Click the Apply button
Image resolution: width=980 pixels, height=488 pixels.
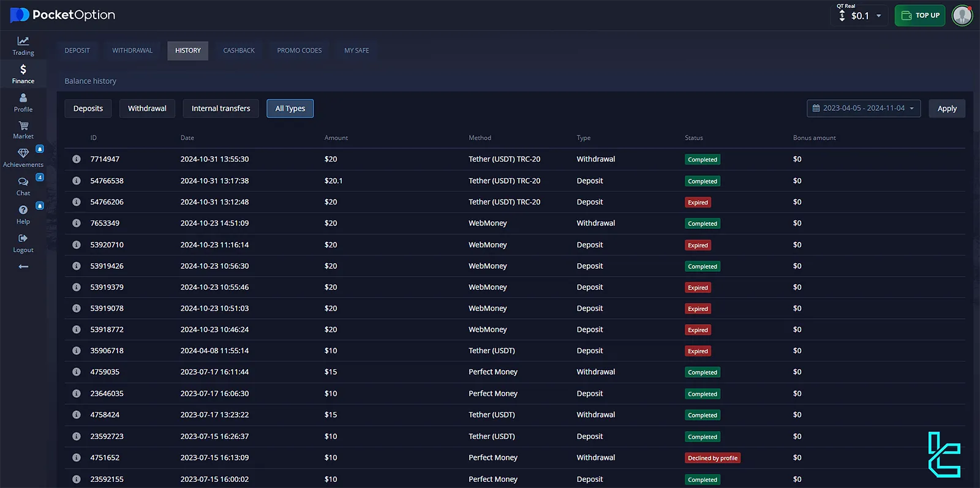pos(947,108)
